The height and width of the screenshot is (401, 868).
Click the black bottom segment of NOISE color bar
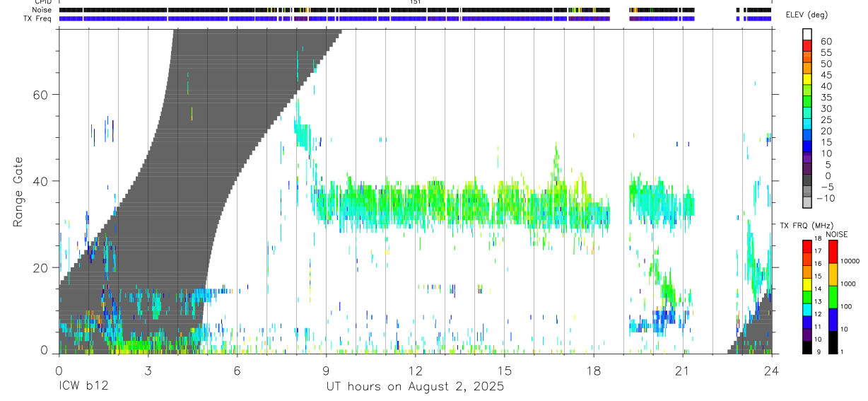833,342
